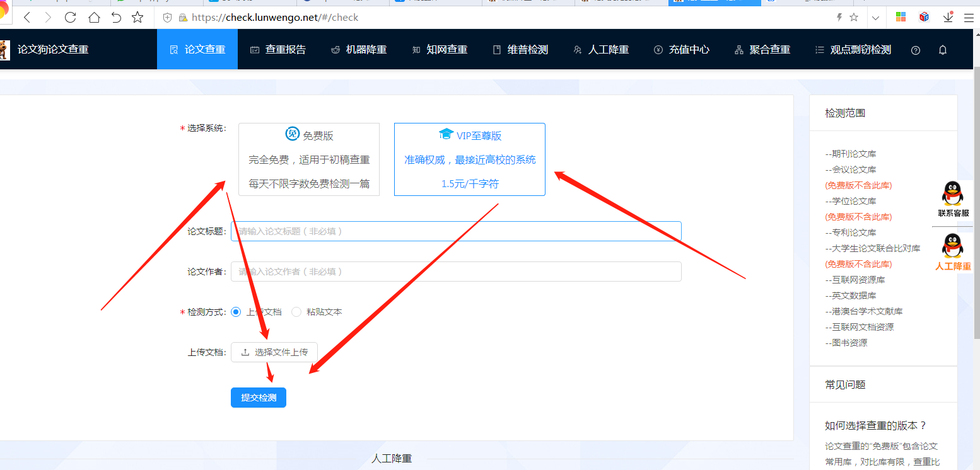This screenshot has width=980, height=470.
Task: Click the shield security icon in address bar
Action: pos(168,18)
